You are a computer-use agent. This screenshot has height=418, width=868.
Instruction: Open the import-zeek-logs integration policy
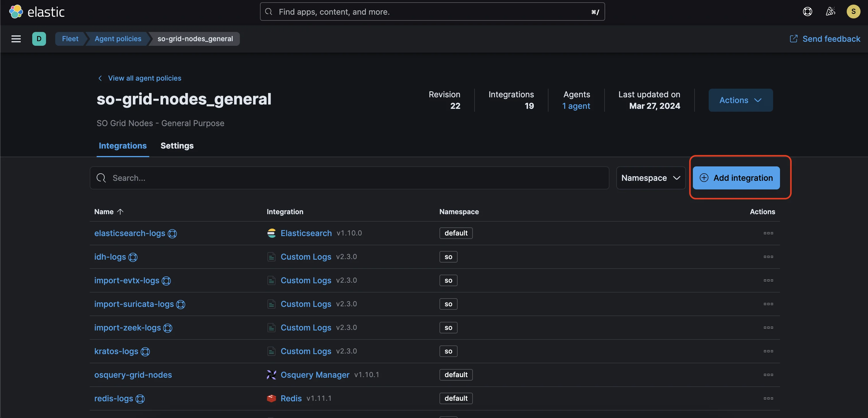(x=128, y=328)
